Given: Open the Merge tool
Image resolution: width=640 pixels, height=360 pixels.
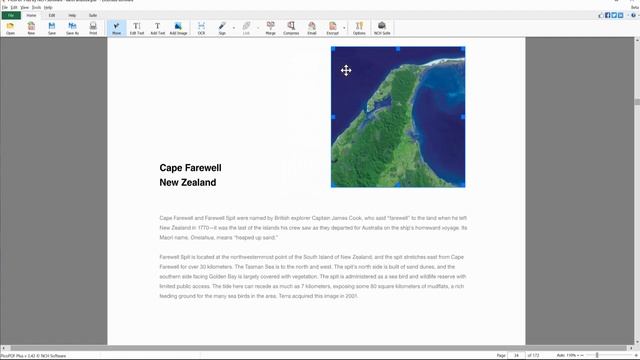Looking at the screenshot, I should [x=270, y=28].
